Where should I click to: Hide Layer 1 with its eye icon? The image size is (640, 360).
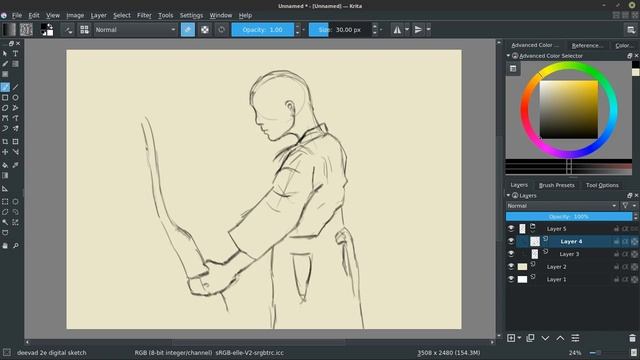click(511, 279)
